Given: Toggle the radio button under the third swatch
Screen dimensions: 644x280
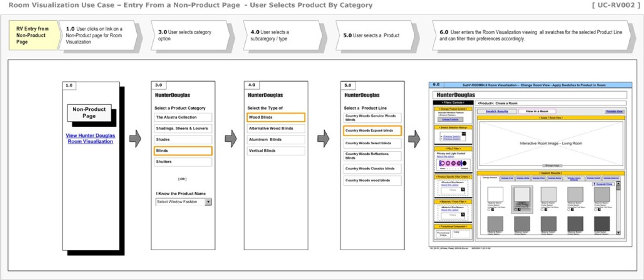Looking at the screenshot, I should point(543,209).
